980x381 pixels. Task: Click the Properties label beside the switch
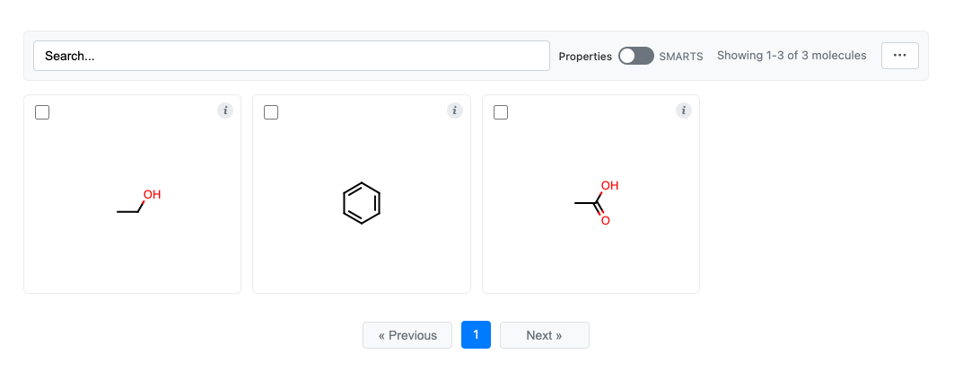click(585, 57)
